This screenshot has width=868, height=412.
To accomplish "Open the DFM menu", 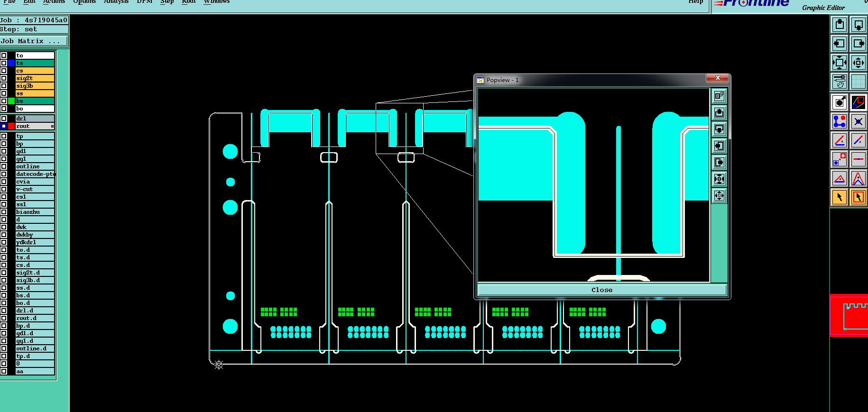I will pyautogui.click(x=144, y=2).
